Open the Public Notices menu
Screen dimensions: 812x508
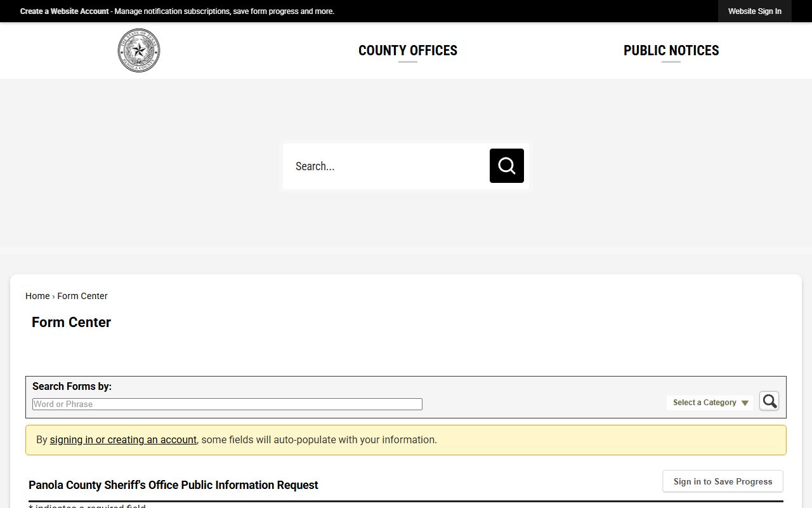(671, 51)
